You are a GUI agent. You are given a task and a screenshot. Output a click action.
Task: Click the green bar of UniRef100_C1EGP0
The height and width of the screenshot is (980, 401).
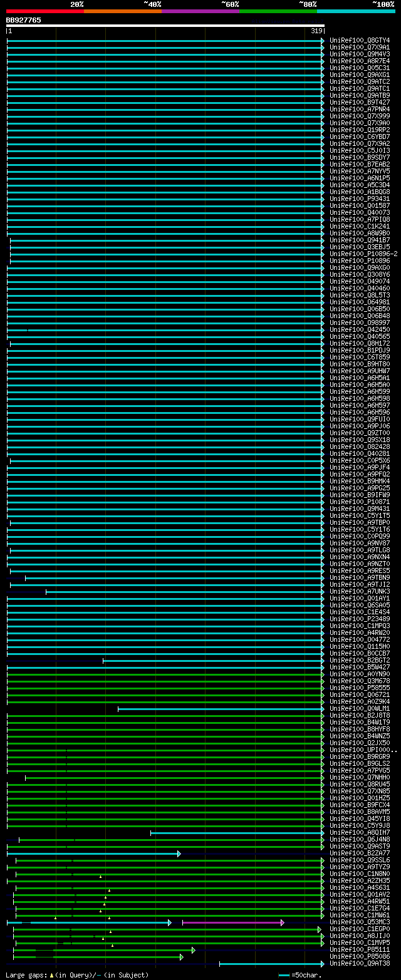pyautogui.click(x=167, y=929)
